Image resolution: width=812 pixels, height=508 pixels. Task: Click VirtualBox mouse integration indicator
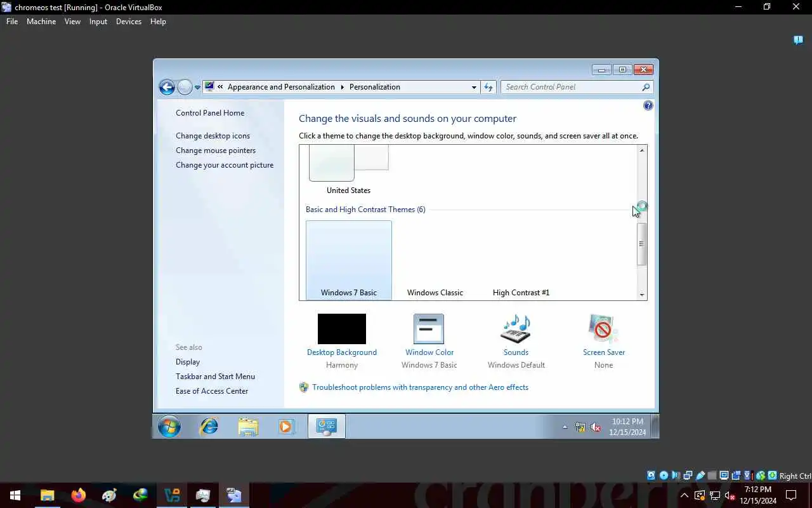coord(761,476)
